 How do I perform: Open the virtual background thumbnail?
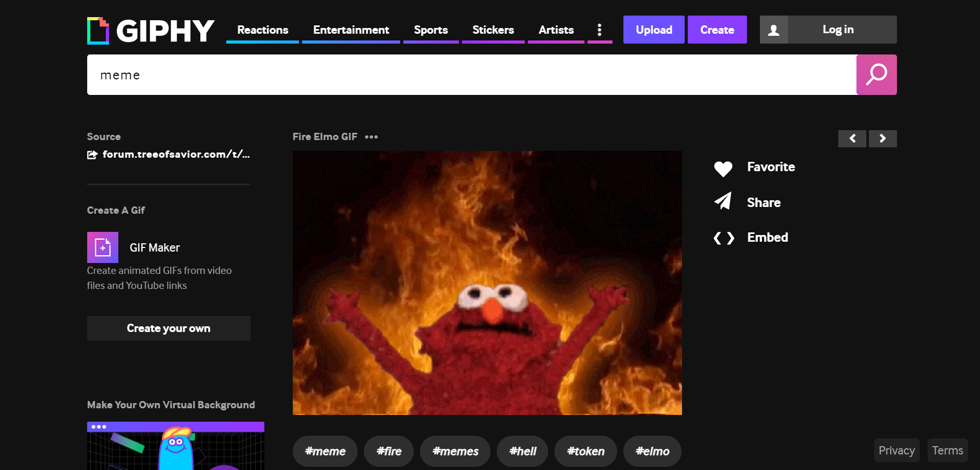point(175,446)
